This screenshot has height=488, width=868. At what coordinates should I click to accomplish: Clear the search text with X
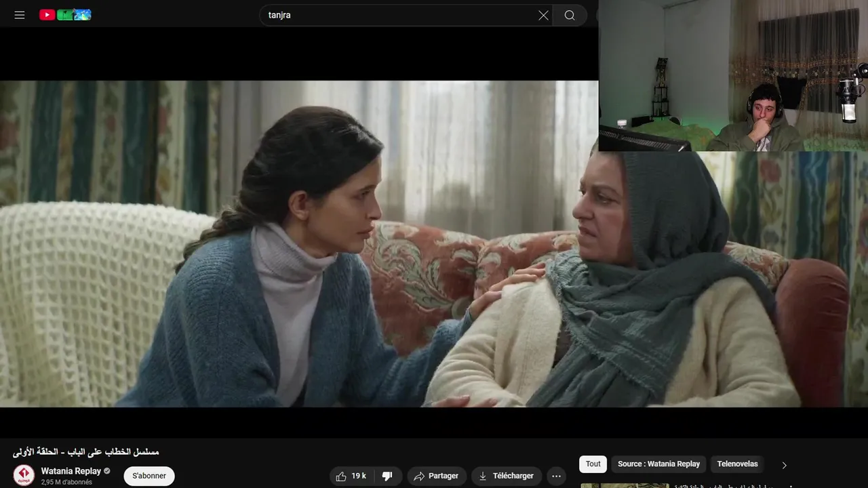point(543,15)
